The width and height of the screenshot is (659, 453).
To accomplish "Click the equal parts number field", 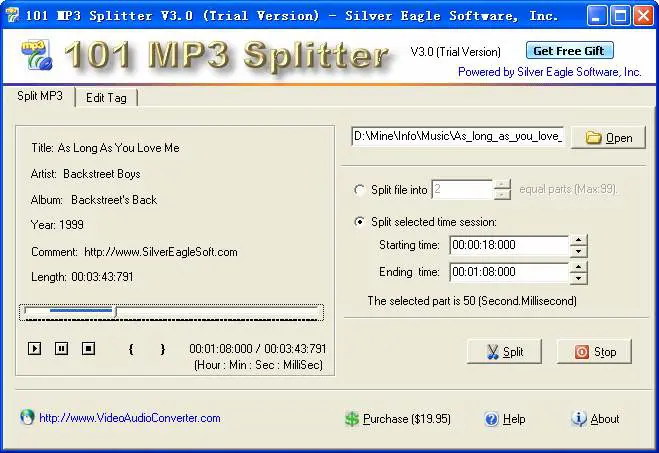I will click(462, 190).
